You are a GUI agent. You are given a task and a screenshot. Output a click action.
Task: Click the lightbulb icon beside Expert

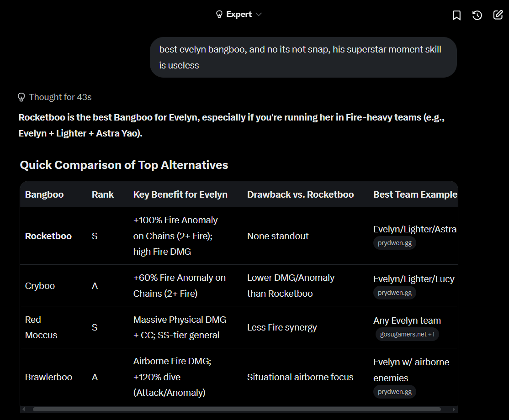(219, 14)
